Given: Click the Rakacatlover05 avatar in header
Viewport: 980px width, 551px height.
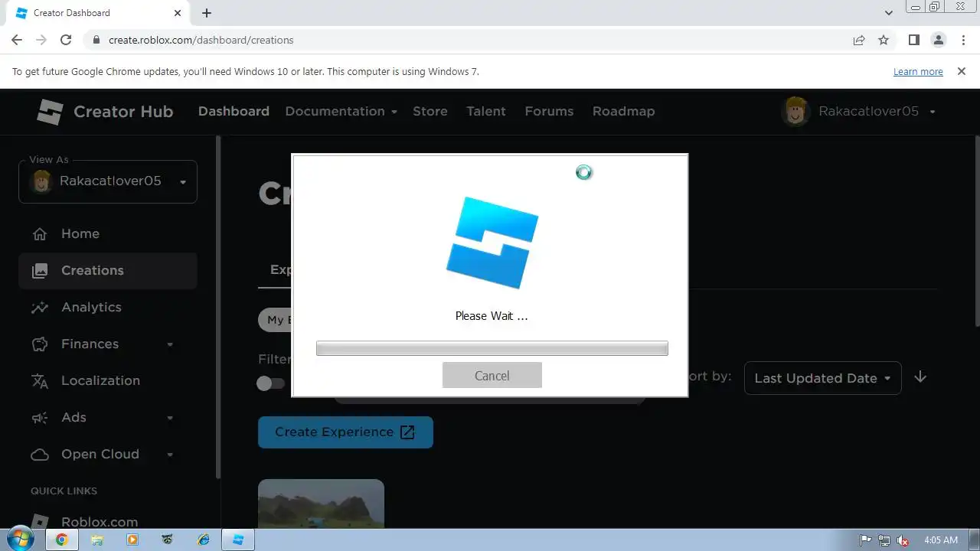Looking at the screenshot, I should 796,112.
